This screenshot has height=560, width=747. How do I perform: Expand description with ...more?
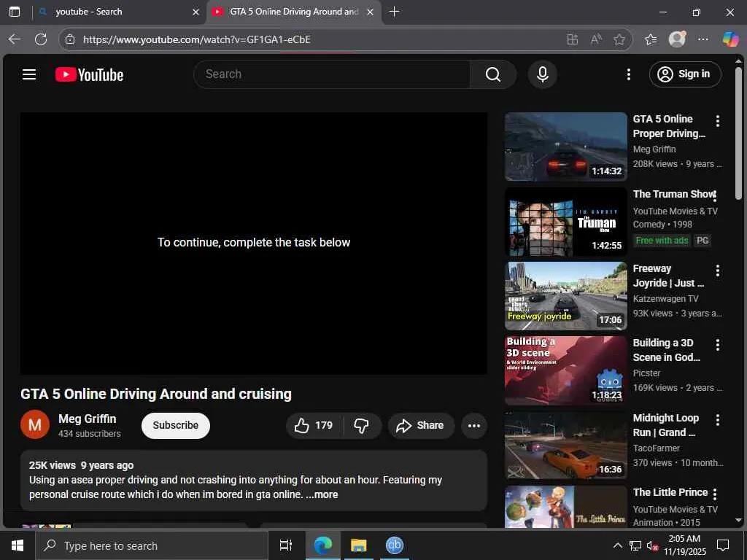322,494
